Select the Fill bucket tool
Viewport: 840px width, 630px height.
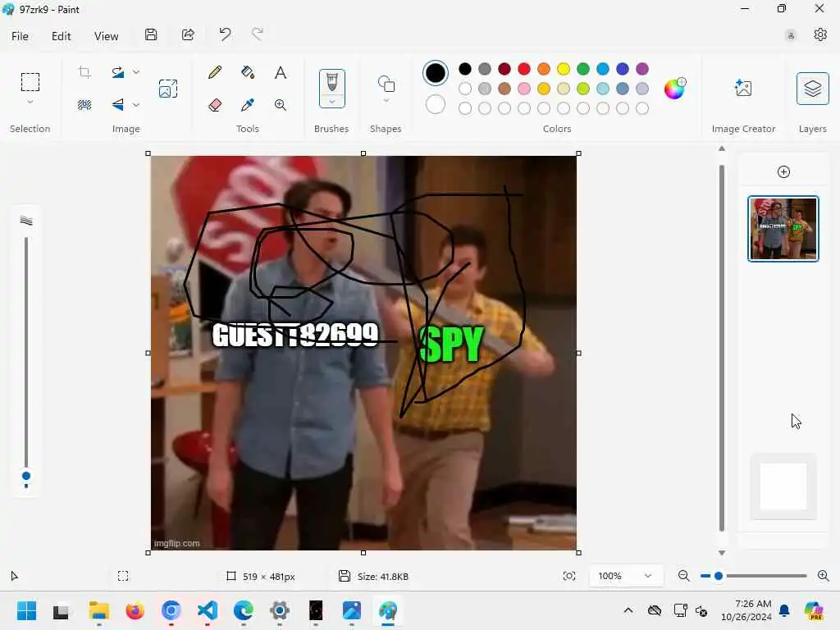click(x=248, y=72)
